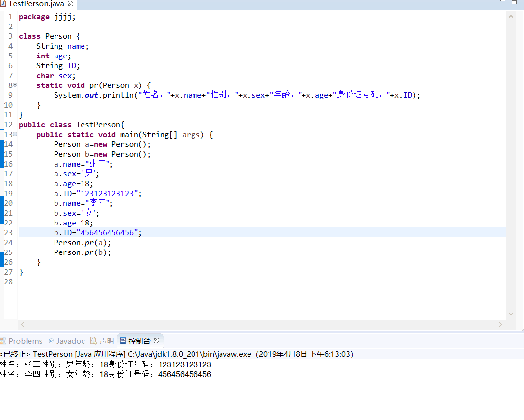Click the b.sex='女' assignment
524x420 pixels.
(x=77, y=213)
